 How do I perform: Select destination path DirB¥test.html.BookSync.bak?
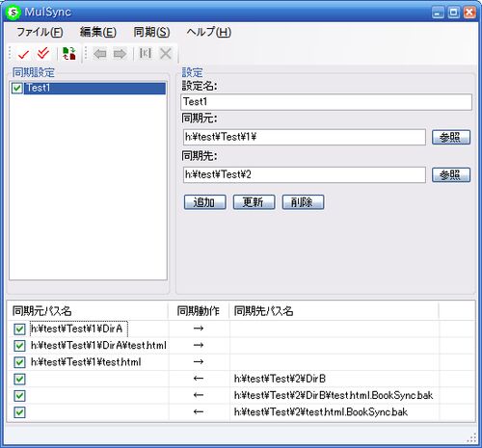334,396
